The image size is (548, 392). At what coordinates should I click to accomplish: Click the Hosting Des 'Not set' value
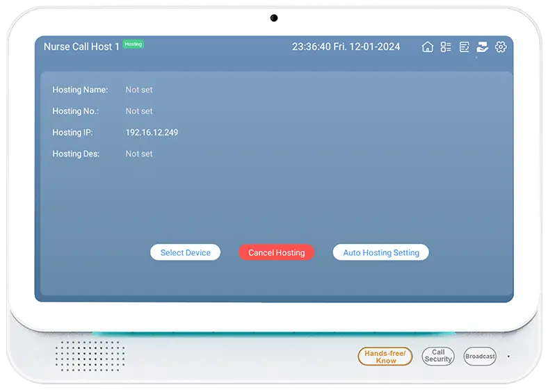[139, 154]
